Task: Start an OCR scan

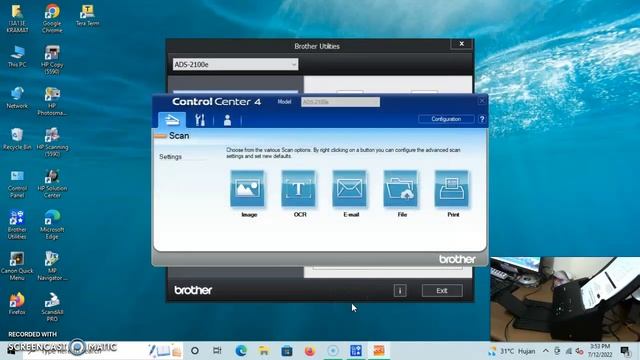Action: coord(298,189)
